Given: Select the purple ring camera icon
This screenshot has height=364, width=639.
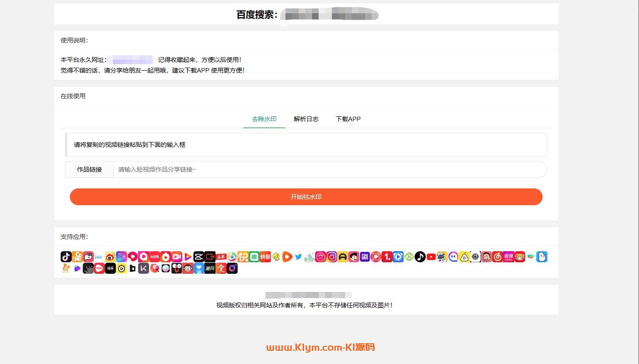Looking at the screenshot, I should [x=232, y=268].
